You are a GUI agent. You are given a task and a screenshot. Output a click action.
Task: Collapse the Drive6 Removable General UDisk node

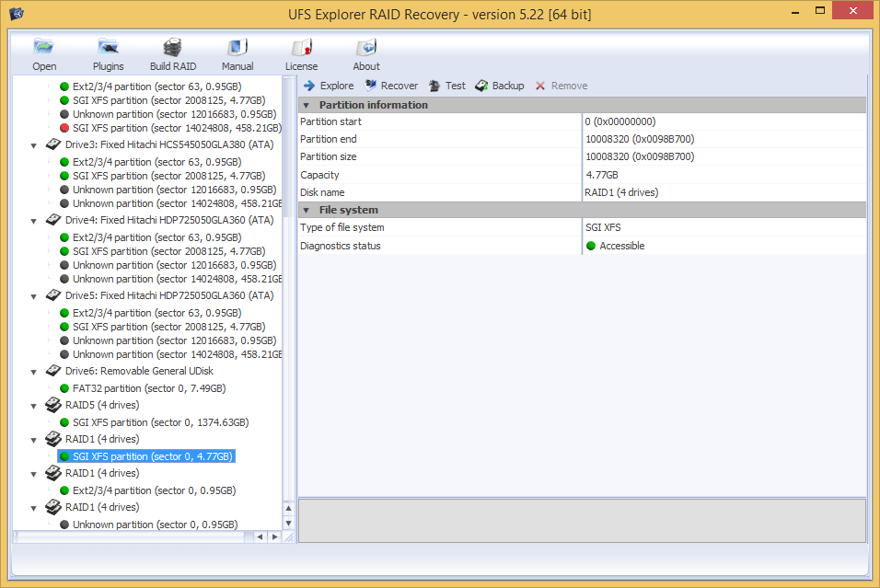(x=34, y=372)
